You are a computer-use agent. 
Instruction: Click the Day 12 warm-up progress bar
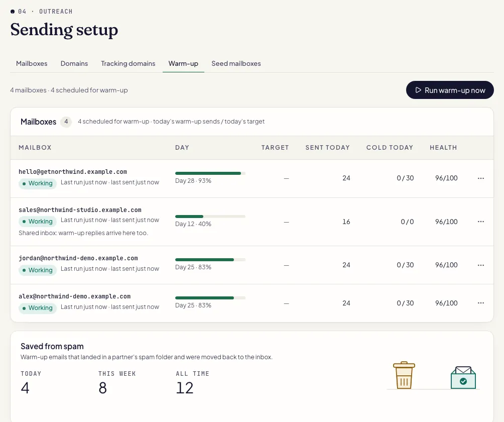pyautogui.click(x=210, y=217)
